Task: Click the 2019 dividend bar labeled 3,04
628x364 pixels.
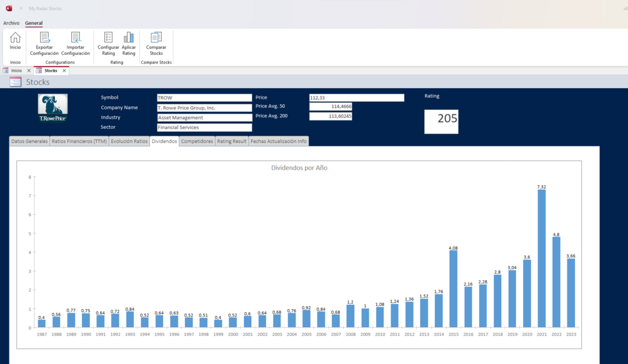Action: (512, 299)
